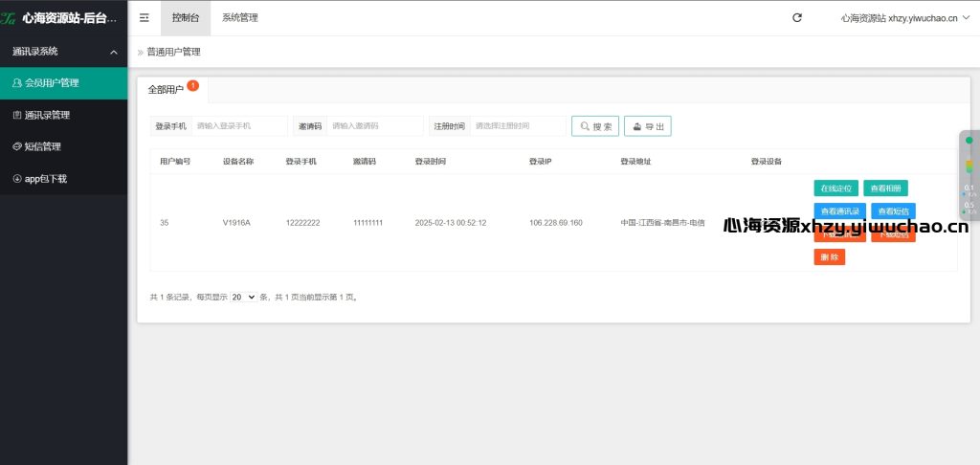Open 短信管理 in the sidebar
This screenshot has width=980, height=465.
click(64, 147)
